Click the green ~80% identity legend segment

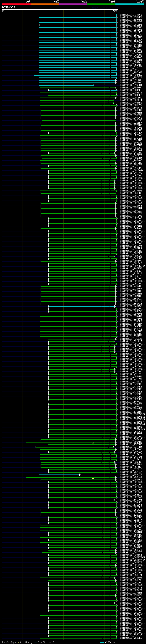pos(101,4)
